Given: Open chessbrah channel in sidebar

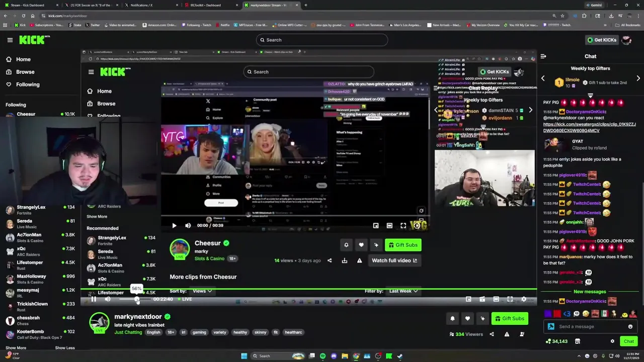Looking at the screenshot, I should click(40, 320).
